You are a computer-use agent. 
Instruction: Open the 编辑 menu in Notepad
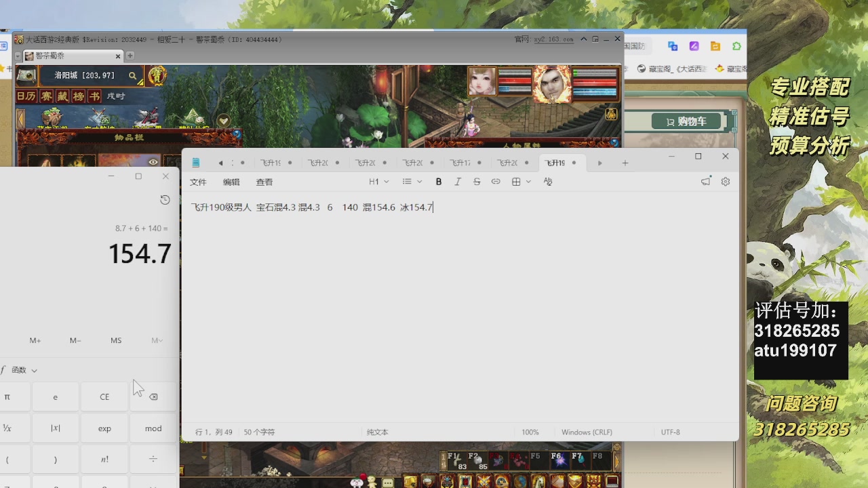point(231,182)
